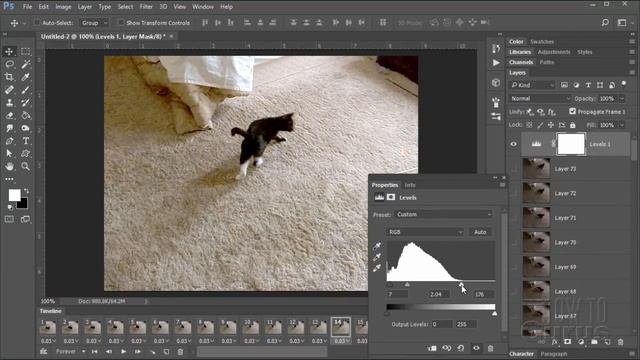Image resolution: width=640 pixels, height=360 pixels.
Task: Click the white point eyedropper in Levels
Action: (377, 268)
